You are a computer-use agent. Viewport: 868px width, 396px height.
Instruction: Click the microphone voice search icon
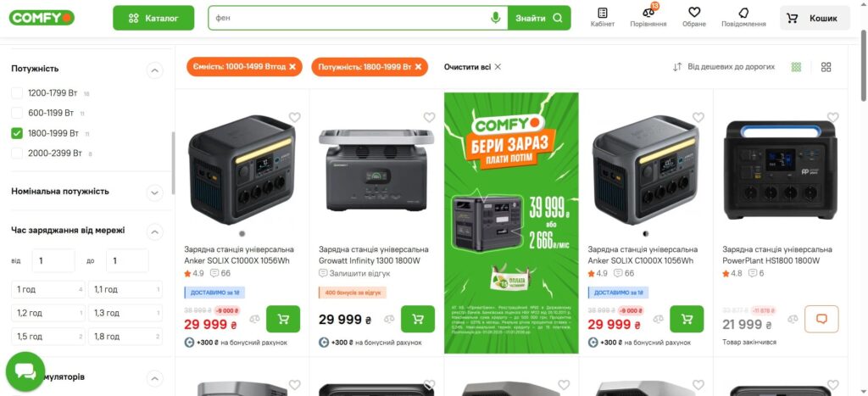[495, 18]
